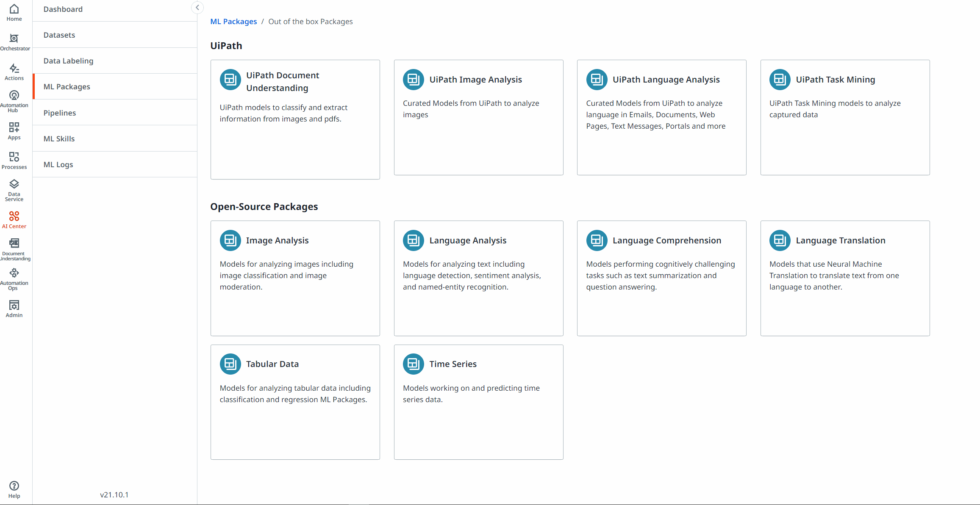Image resolution: width=980 pixels, height=505 pixels.
Task: Select the Datasets menu entry
Action: 59,35
